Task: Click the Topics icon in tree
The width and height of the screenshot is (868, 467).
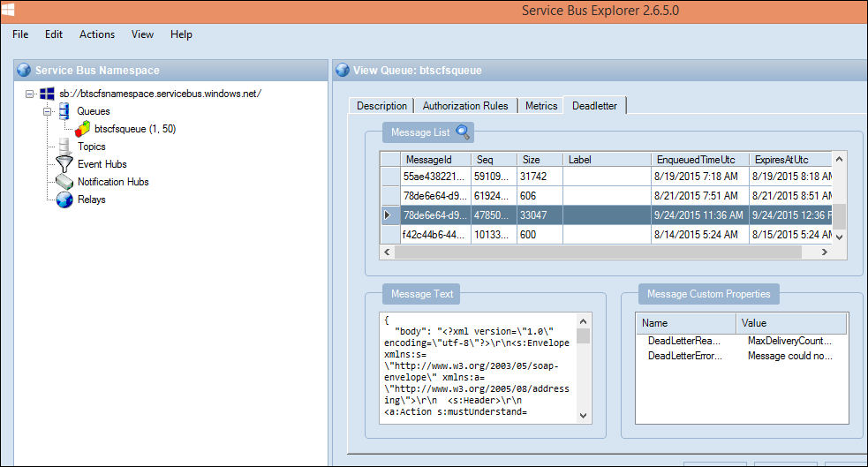Action: [64, 147]
